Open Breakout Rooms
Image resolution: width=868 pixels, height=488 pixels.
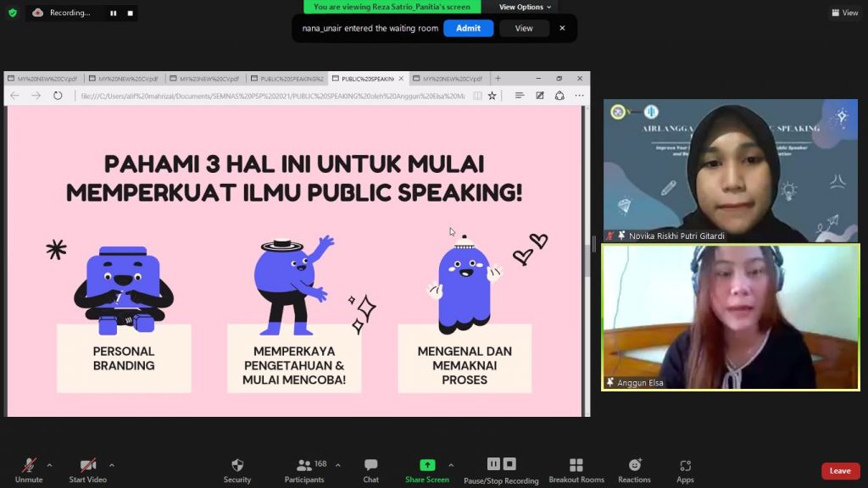point(576,471)
